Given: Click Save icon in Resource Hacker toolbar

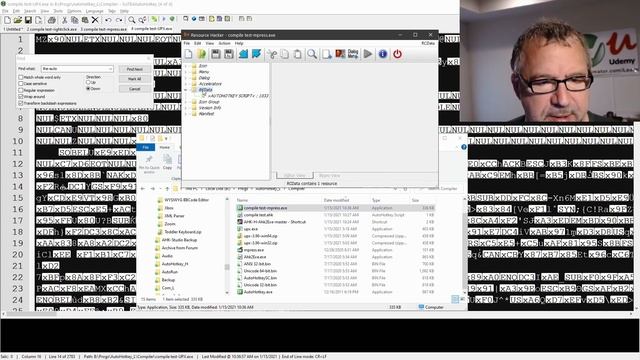Looking at the screenshot, I should tap(216, 54).
